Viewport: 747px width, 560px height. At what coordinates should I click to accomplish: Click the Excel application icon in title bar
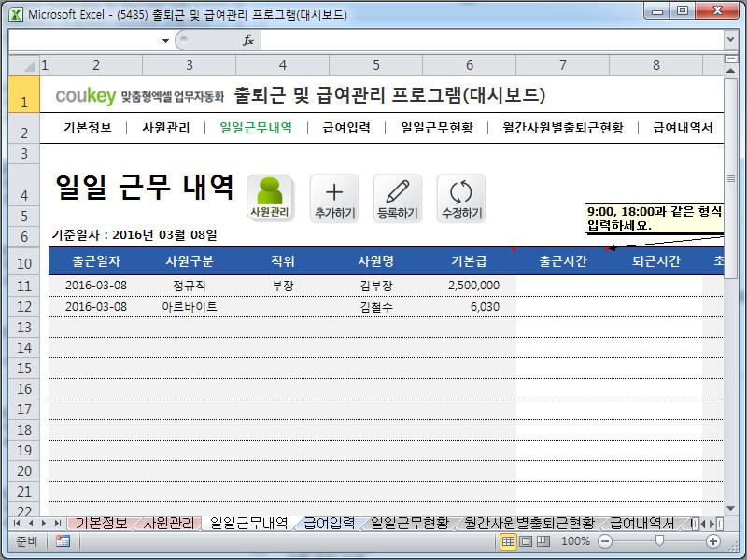click(x=16, y=15)
